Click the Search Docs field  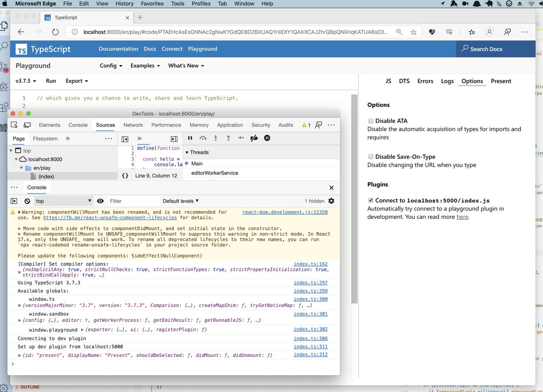pos(495,49)
